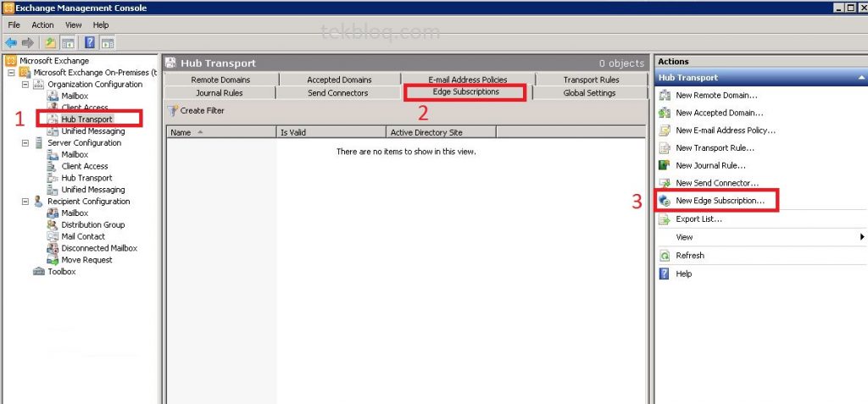Open the View submenu arrow
The height and width of the screenshot is (404, 868).
(862, 237)
